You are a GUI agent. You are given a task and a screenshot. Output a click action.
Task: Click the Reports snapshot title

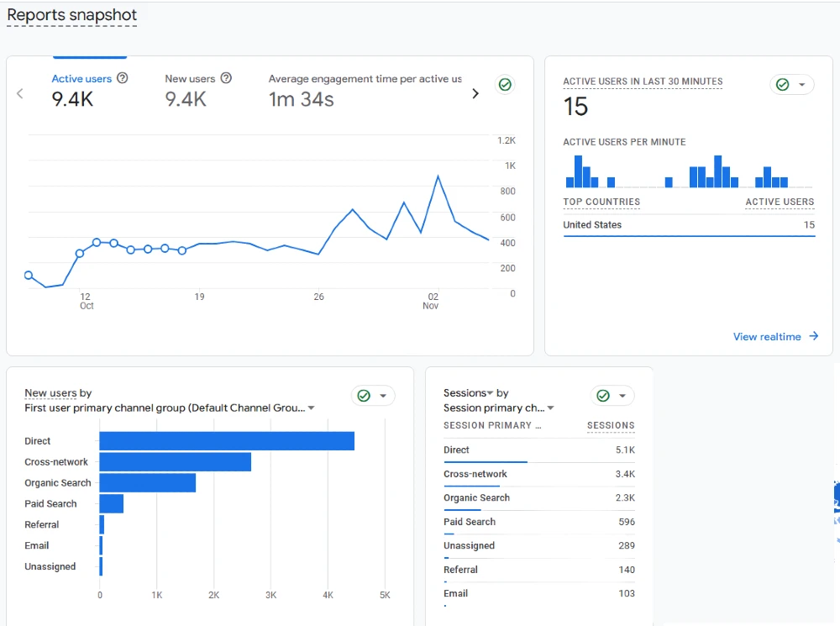click(71, 15)
